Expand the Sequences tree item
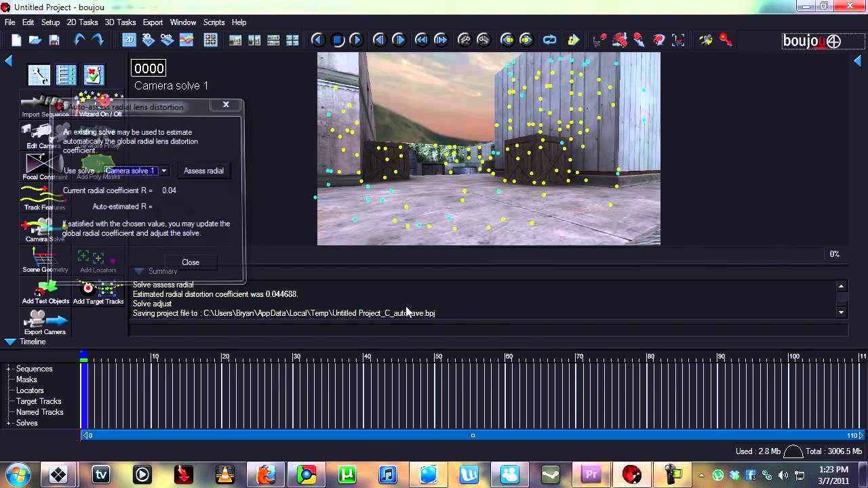 9,369
